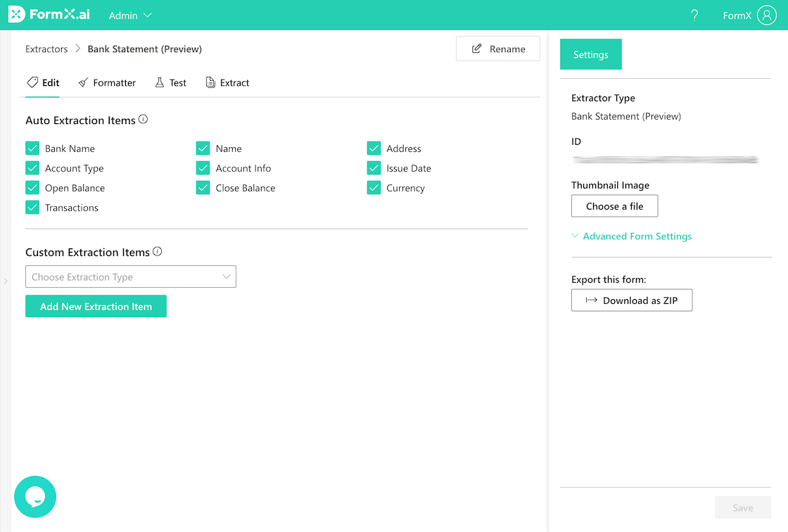Click the Bank Statement (Preview) breadcrumb title
The image size is (788, 532).
coord(145,49)
